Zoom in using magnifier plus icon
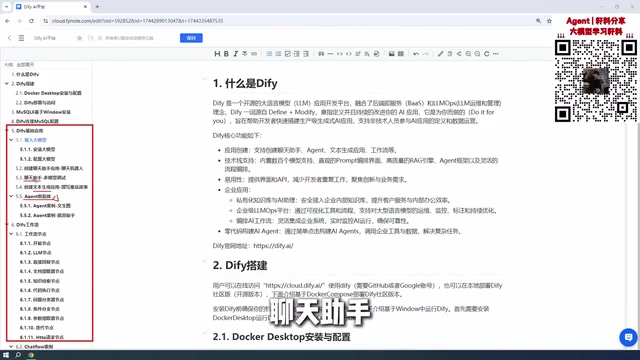Viewport: 640px width, 360px height. pyautogui.click(x=468, y=54)
